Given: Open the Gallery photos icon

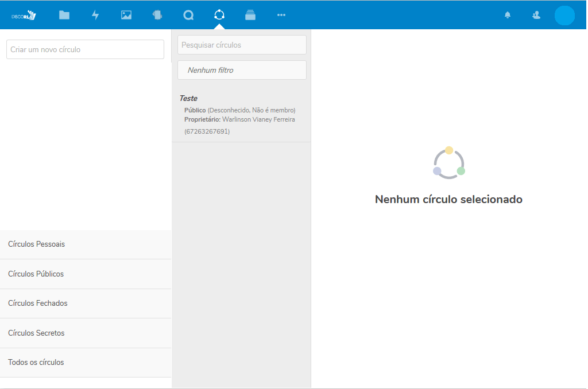Looking at the screenshot, I should coord(126,15).
